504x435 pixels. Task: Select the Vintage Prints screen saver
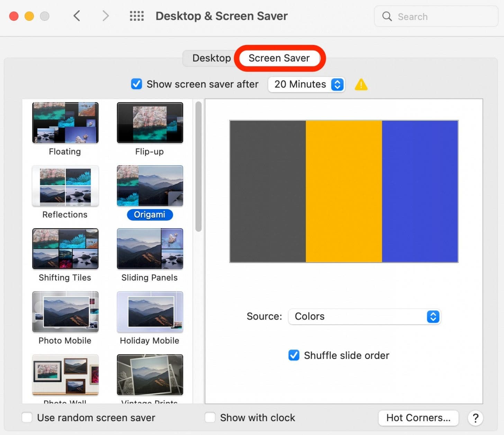point(150,374)
